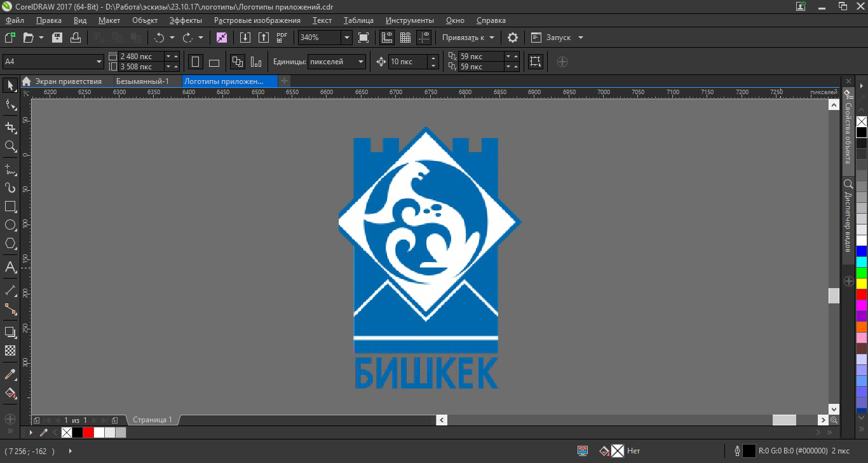Viewport: 868px width, 463px height.
Task: Toggle grid display
Action: pos(405,38)
